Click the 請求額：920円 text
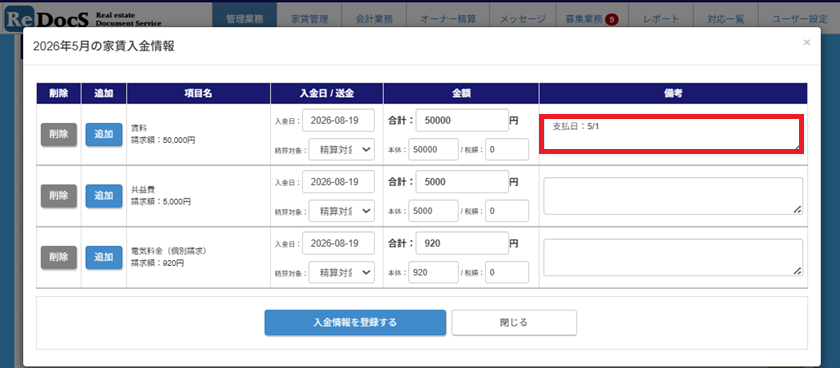Viewport: 840px width, 368px height. click(158, 264)
